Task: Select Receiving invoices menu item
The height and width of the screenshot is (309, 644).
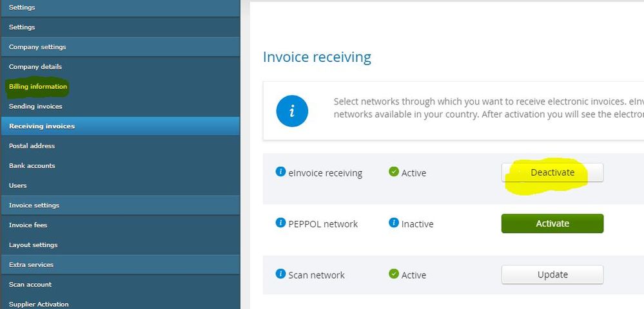Action: click(x=120, y=126)
